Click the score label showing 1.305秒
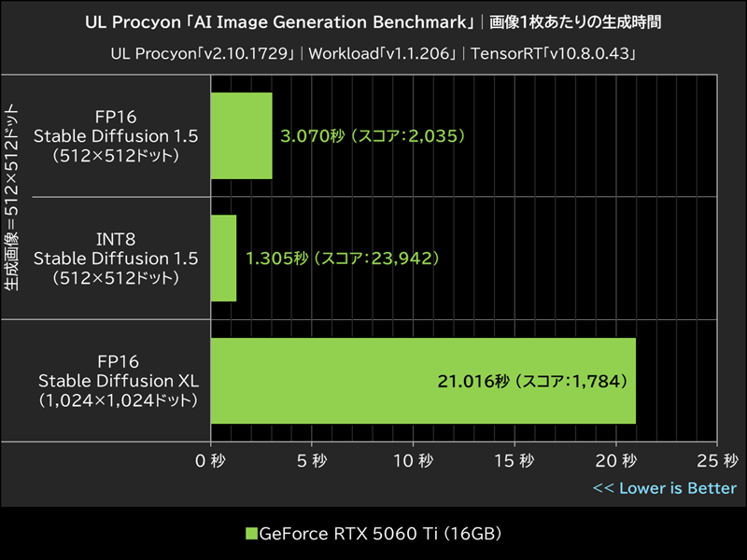The width and height of the screenshot is (747, 560). tap(341, 259)
